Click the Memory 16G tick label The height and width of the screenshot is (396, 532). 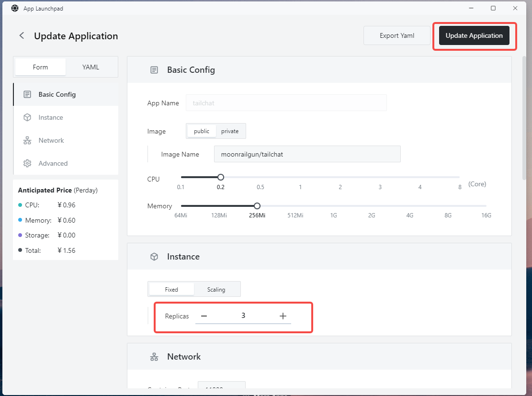[486, 215]
